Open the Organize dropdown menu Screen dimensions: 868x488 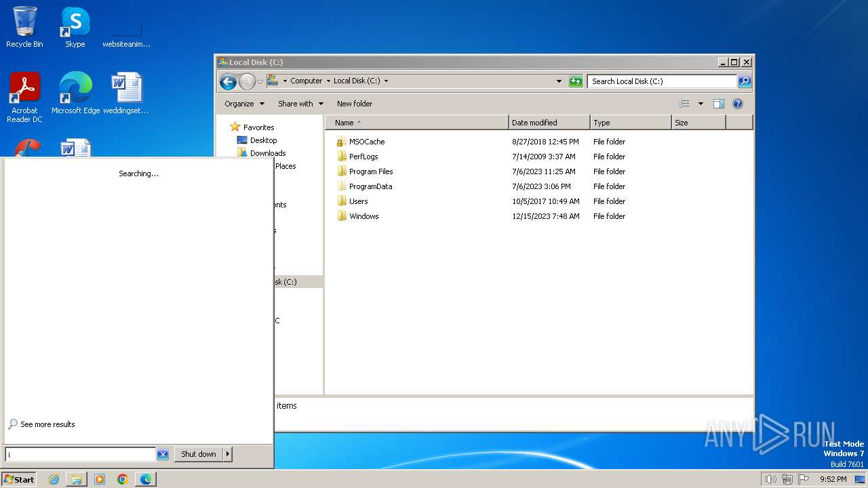pos(244,104)
